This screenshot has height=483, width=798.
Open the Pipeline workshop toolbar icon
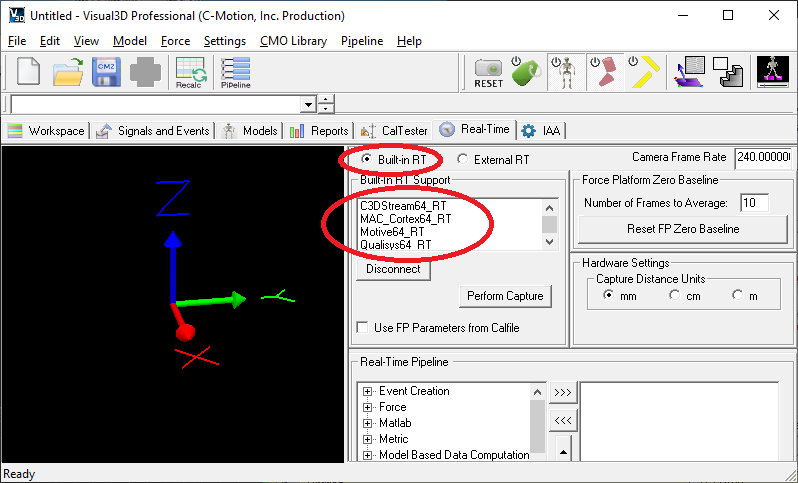(236, 72)
